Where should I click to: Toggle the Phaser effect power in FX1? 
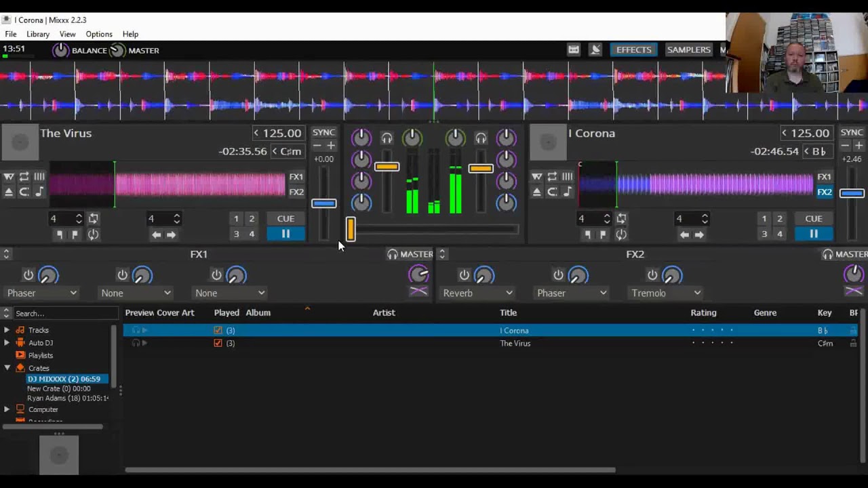(x=28, y=275)
